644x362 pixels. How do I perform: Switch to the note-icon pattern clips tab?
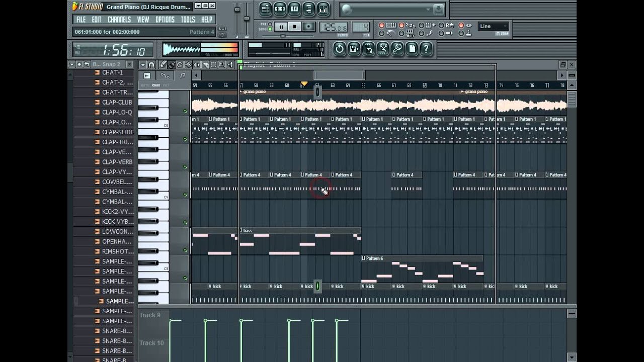point(182,75)
